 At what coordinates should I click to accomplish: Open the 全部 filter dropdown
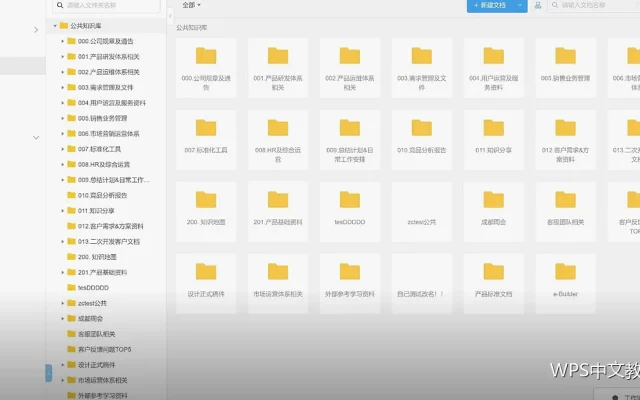pos(191,5)
